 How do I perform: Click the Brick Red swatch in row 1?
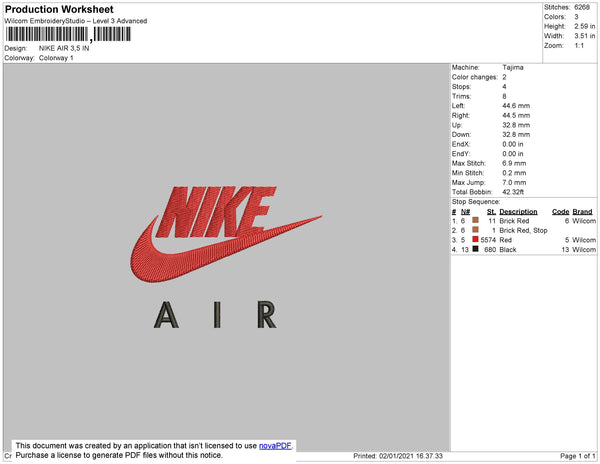click(475, 220)
